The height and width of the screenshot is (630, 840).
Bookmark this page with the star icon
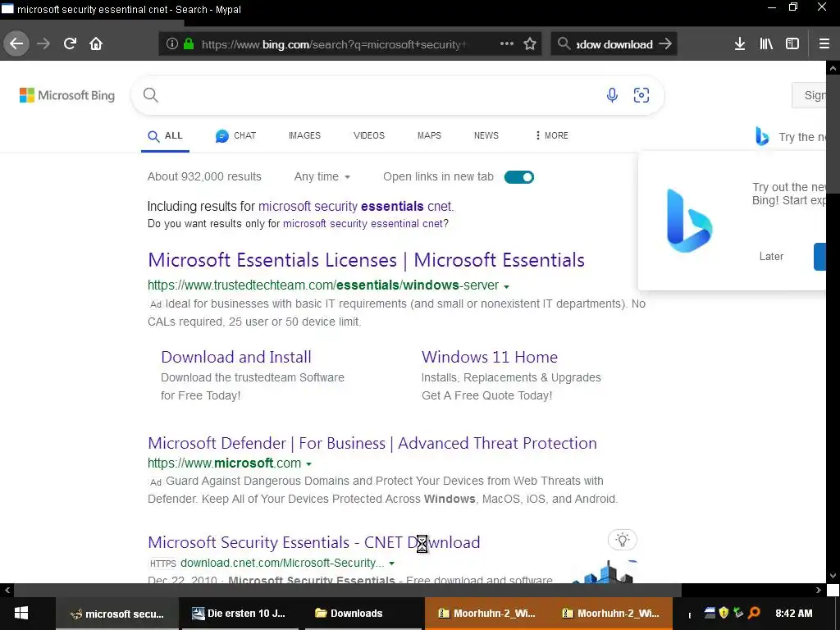530,43
